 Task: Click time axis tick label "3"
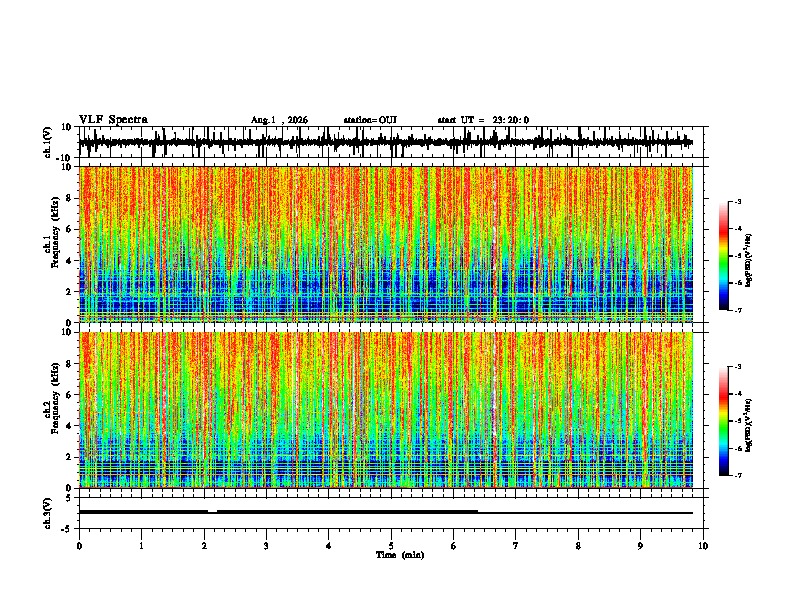[x=266, y=546]
